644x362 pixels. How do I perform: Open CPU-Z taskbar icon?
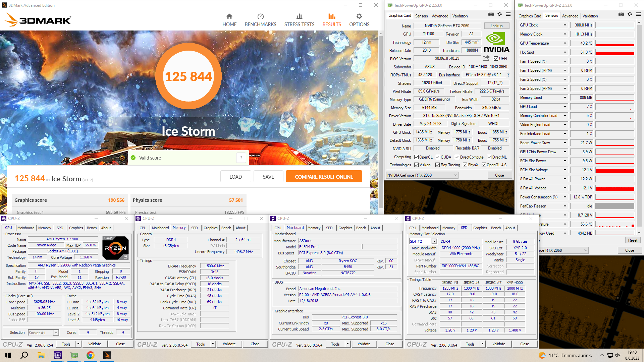58,355
